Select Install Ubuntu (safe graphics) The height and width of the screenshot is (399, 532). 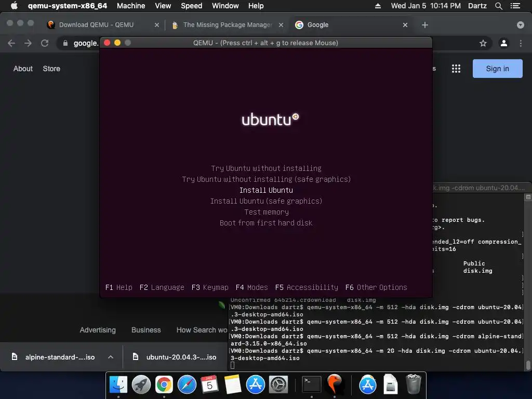[266, 201]
